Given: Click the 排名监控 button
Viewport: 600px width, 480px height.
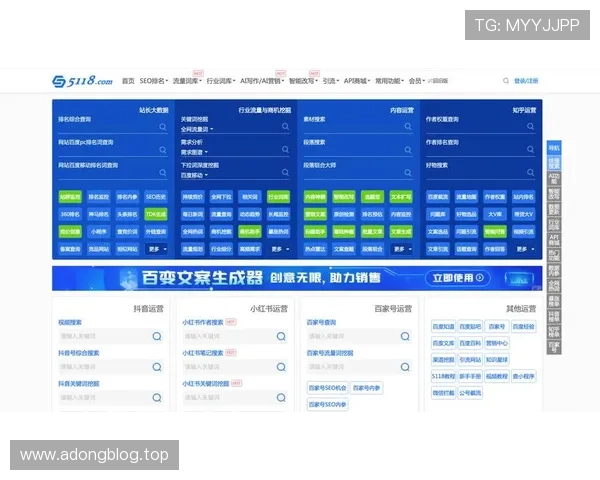Looking at the screenshot, I should point(99,197).
